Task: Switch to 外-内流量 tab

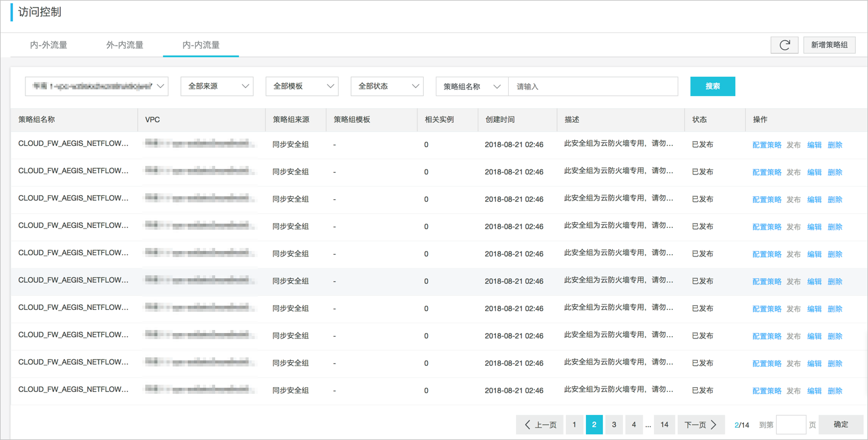Action: coord(125,45)
